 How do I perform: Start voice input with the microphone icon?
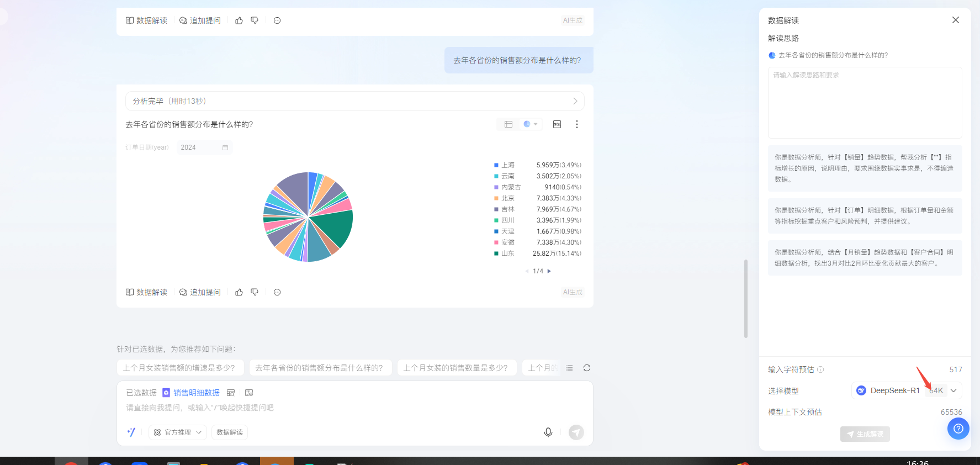[x=548, y=432]
